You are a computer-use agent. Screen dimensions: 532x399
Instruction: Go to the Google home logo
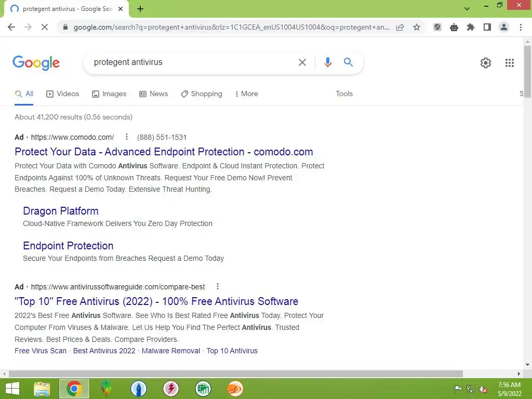[36, 63]
